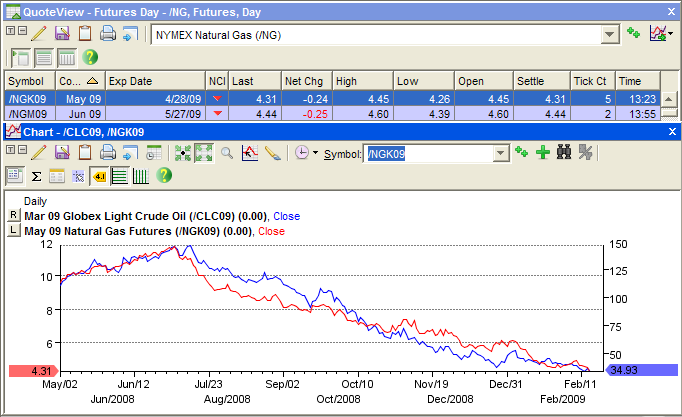This screenshot has width=682, height=417.
Task: Click the double green plus icon in Chart
Action: [521, 152]
